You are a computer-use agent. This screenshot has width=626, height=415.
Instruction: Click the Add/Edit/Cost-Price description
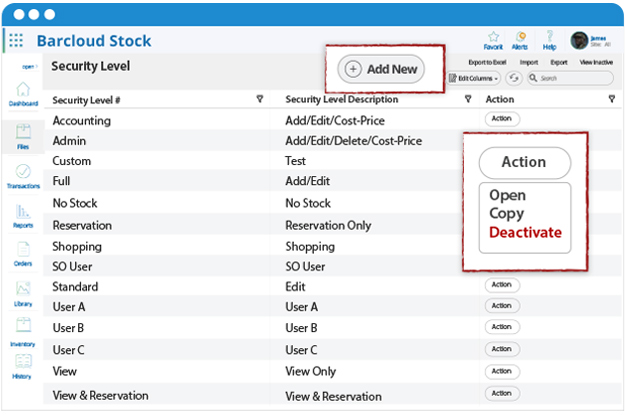tap(335, 121)
